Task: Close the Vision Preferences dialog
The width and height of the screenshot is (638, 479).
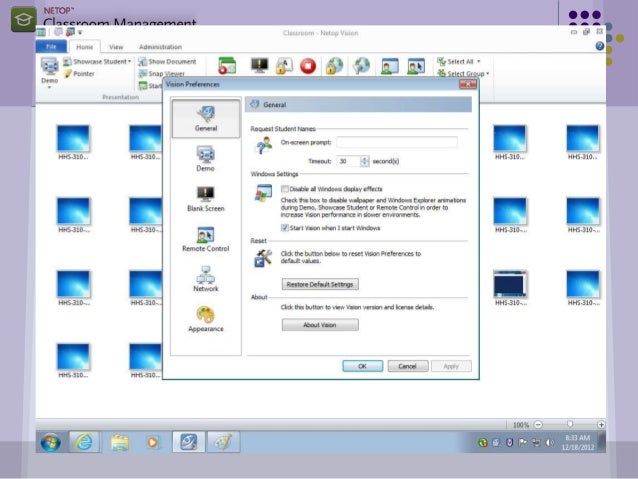Action: pyautogui.click(x=468, y=84)
